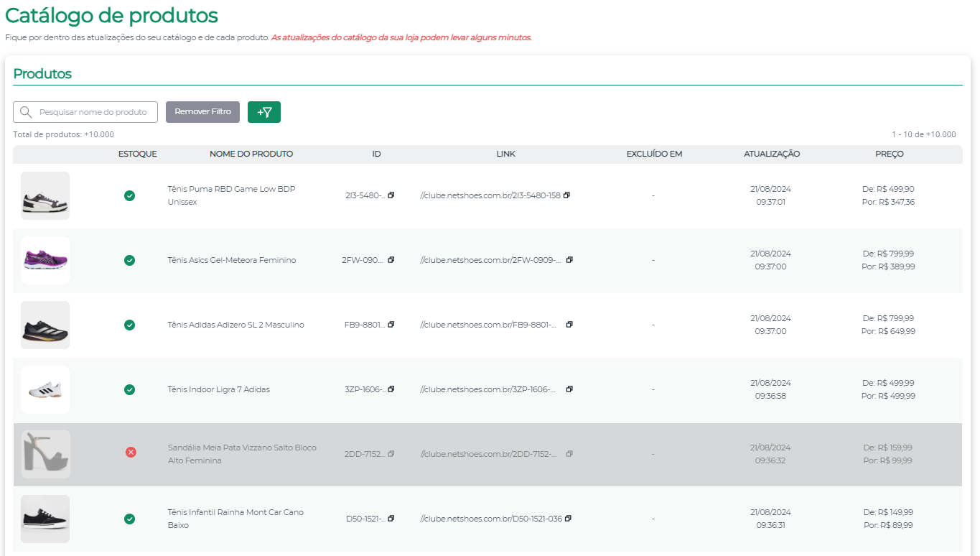Viewport: 980px width, 556px height.
Task: Click the ESTOQUE column header
Action: [138, 154]
